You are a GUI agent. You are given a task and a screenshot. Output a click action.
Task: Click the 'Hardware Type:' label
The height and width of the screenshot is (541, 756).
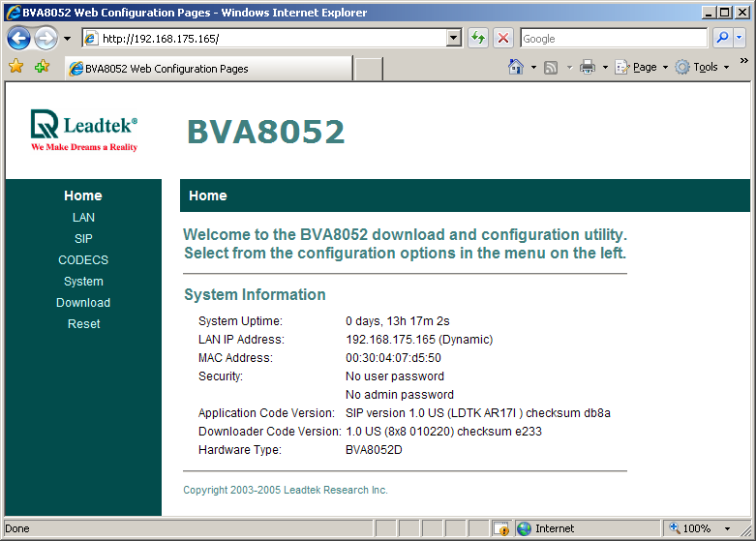click(240, 449)
